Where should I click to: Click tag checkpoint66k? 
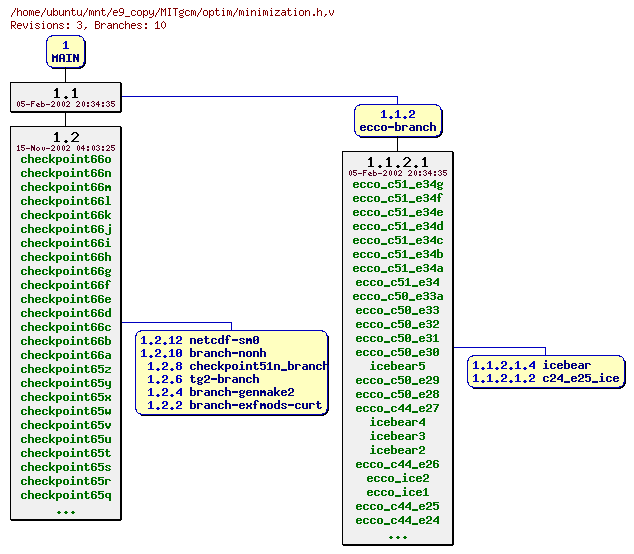(x=66, y=215)
